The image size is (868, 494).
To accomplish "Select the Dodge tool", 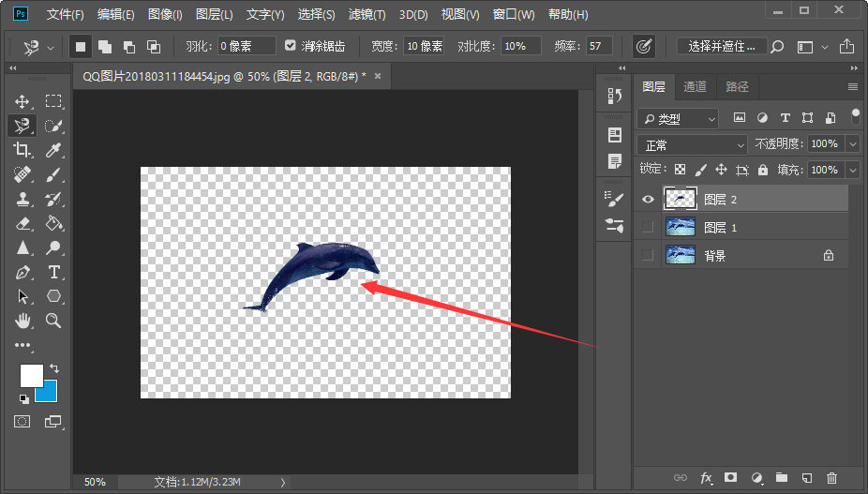I will tap(53, 247).
